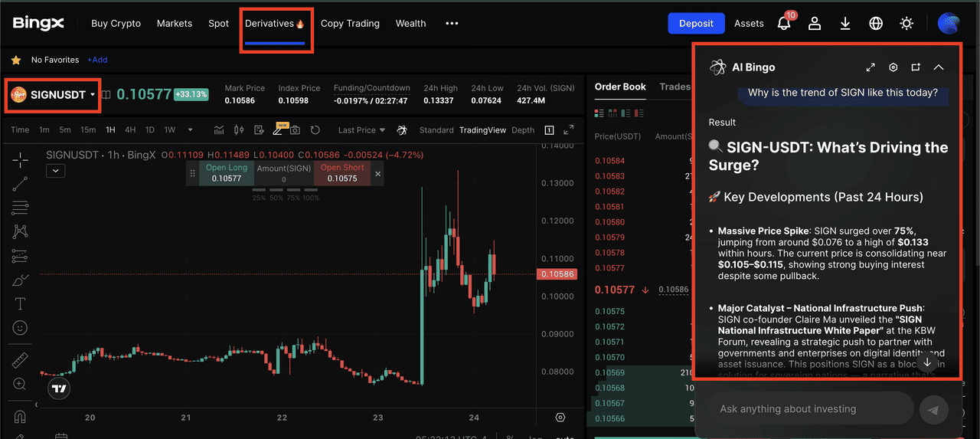
Task: Select the XABCD pattern tool
Action: click(x=21, y=231)
